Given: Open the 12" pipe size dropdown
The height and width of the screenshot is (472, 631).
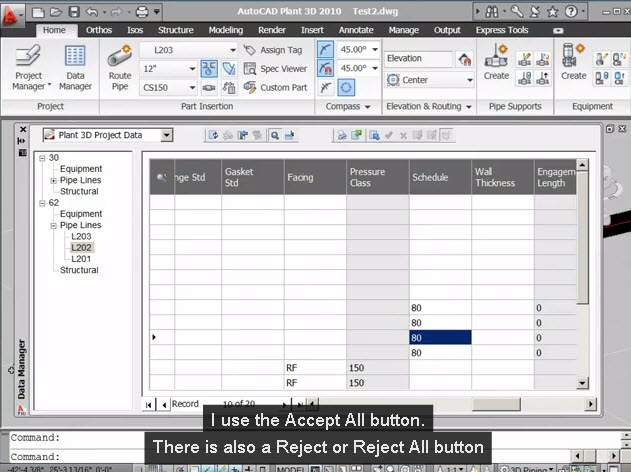Looking at the screenshot, I should [192, 69].
